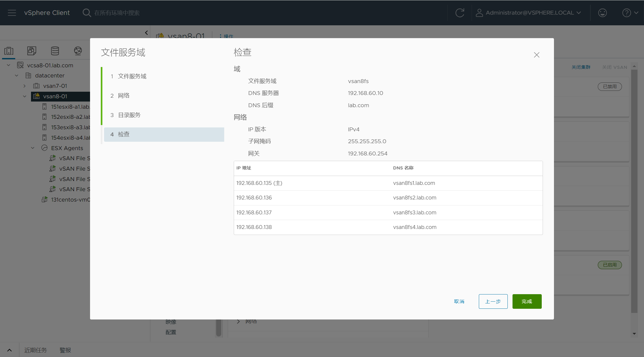Open the hamburger navigation menu
This screenshot has width=644, height=357.
click(12, 13)
